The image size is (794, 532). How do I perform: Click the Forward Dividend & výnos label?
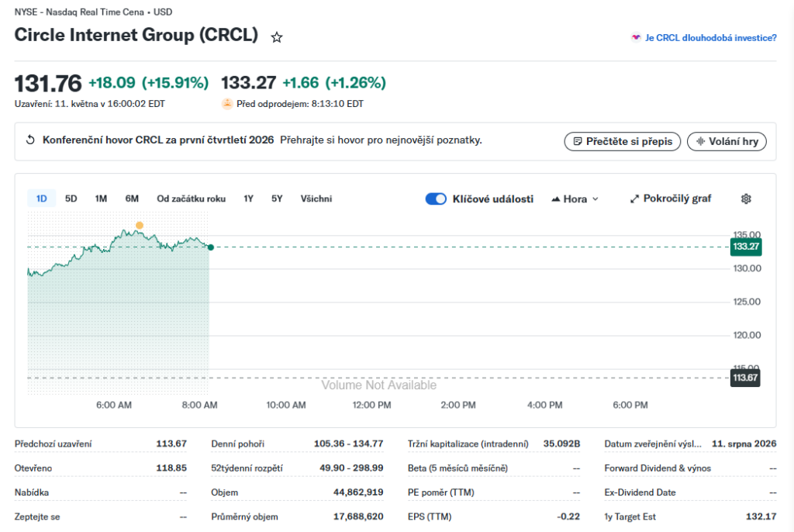658,468
